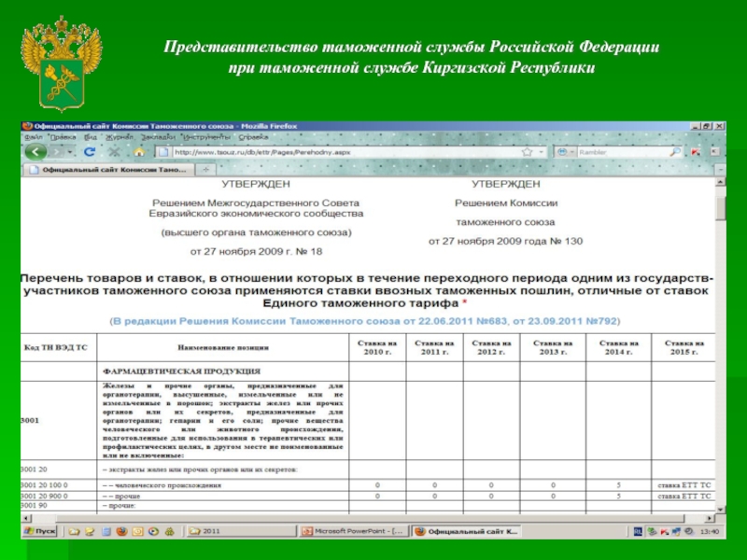Click the page icon beside the URL
Viewport: 747px width, 560px height.
(163, 152)
